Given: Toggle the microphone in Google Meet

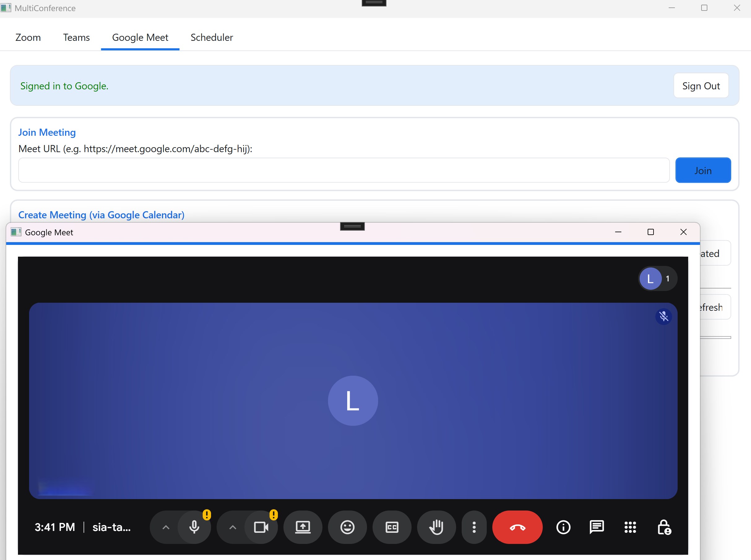Looking at the screenshot, I should tap(194, 527).
